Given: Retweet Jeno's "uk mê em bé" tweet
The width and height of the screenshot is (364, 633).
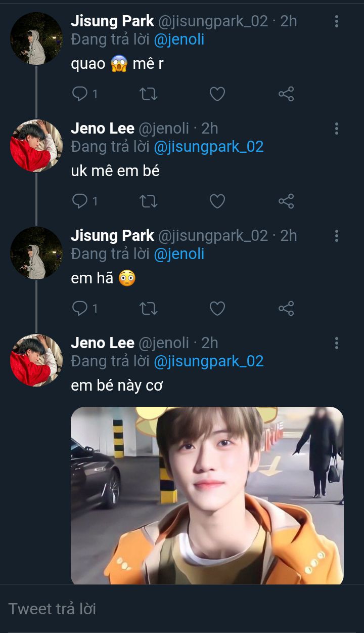Looking at the screenshot, I should [x=148, y=201].
